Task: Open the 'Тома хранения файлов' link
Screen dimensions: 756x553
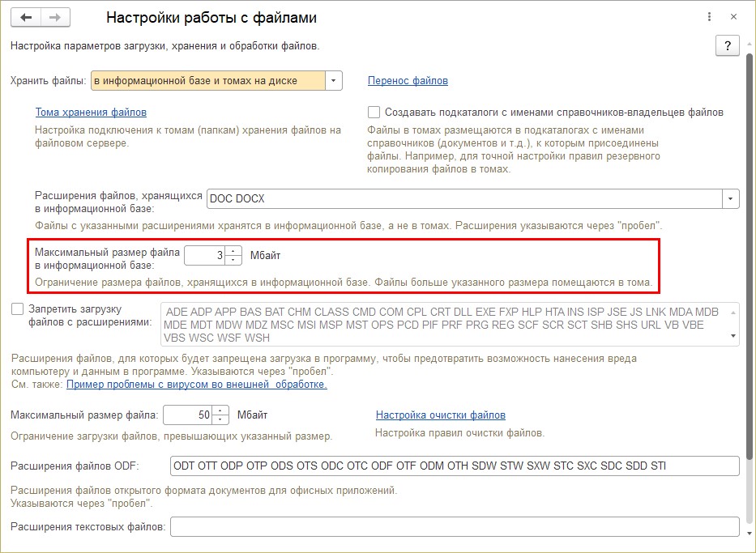Action: (91, 113)
